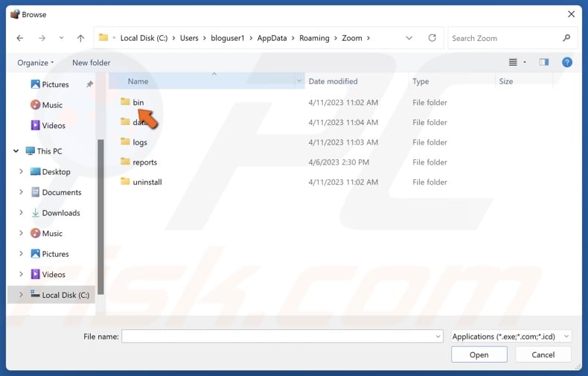Open the view options dropdown arrow
Viewport: 588px width, 376px height.
tap(525, 63)
